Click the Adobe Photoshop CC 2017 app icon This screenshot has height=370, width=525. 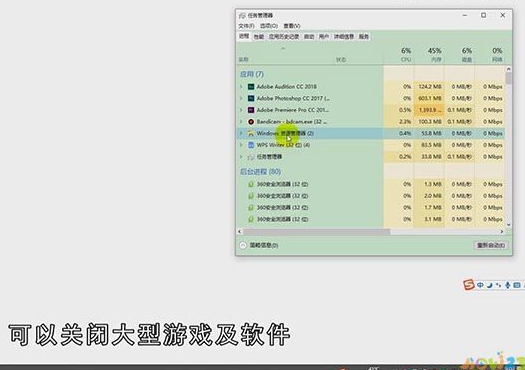pos(251,98)
